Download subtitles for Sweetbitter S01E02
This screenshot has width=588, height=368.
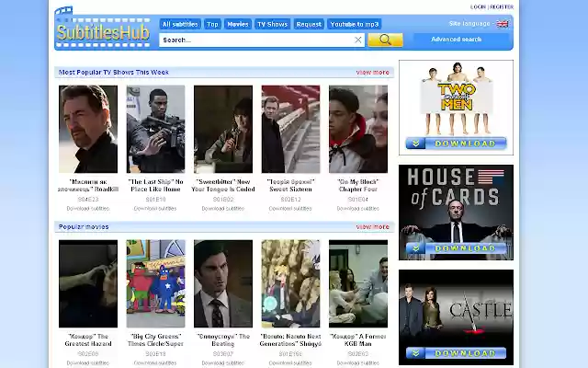coord(223,209)
